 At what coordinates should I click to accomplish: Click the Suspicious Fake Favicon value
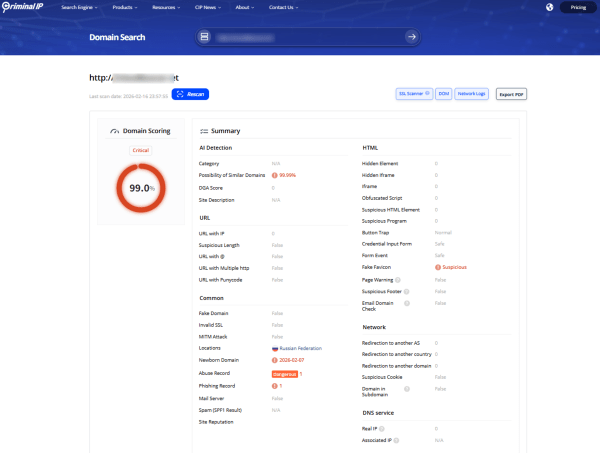point(454,267)
